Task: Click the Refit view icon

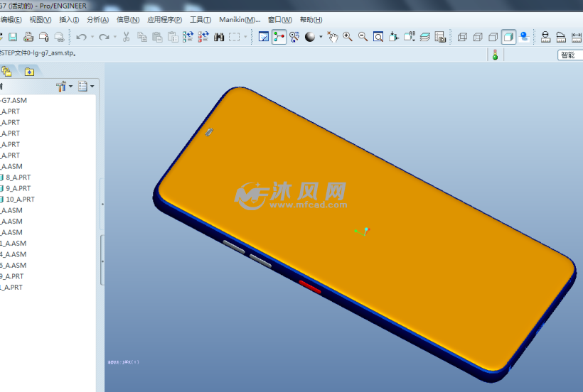Action: (378, 37)
